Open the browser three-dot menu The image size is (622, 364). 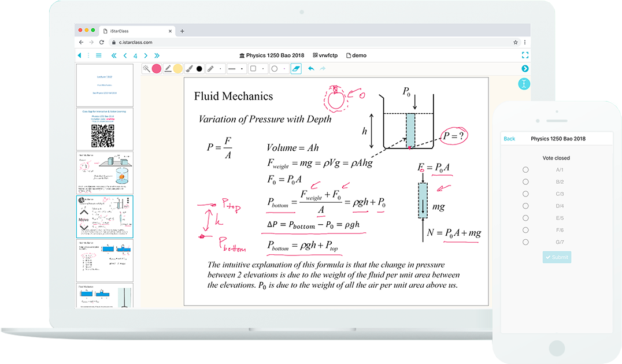point(525,42)
